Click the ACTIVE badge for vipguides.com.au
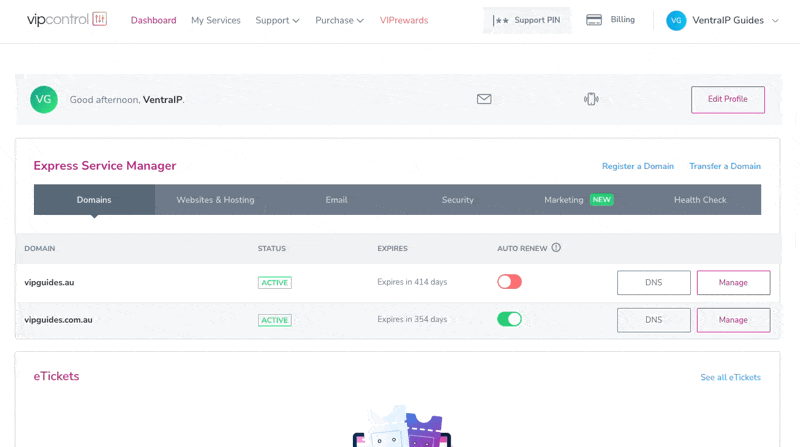Viewport: 800px width, 447px height. (x=274, y=320)
